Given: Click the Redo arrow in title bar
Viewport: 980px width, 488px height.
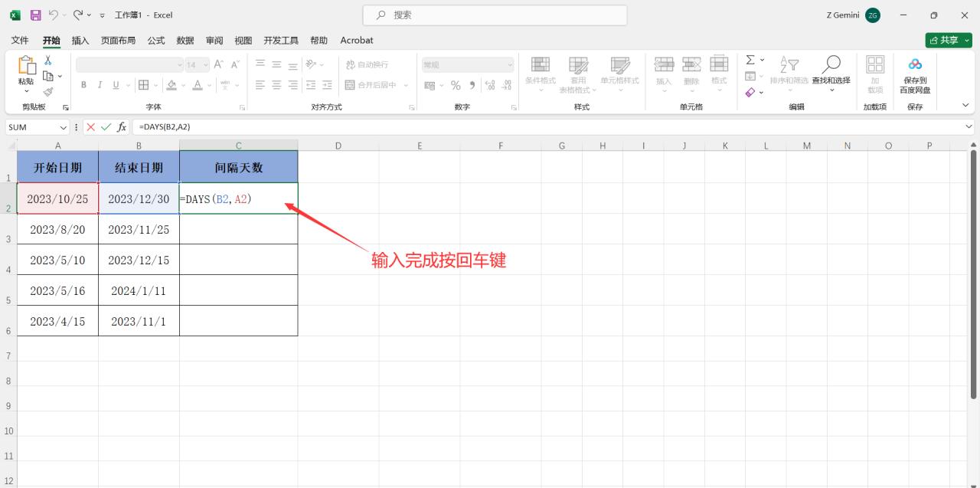Looking at the screenshot, I should pos(78,15).
